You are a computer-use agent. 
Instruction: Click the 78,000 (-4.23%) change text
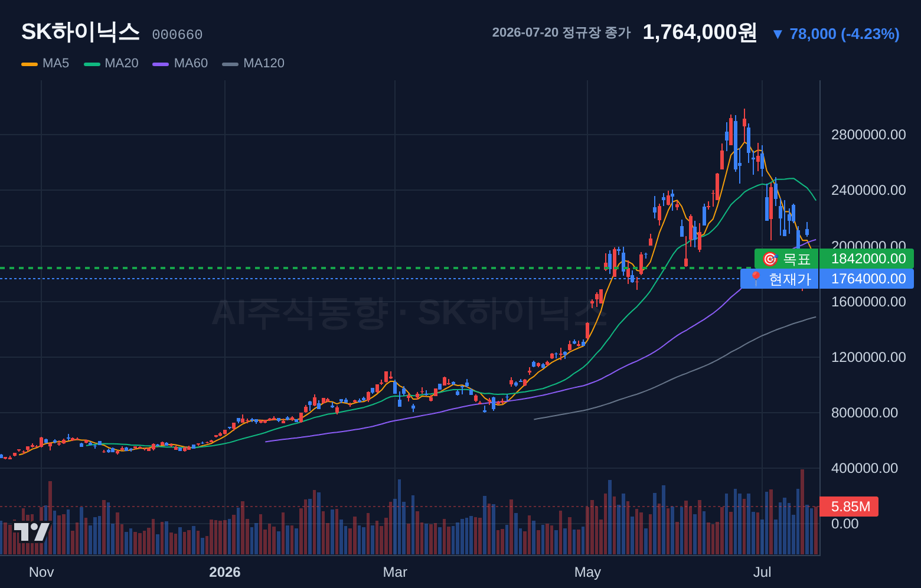click(x=844, y=34)
